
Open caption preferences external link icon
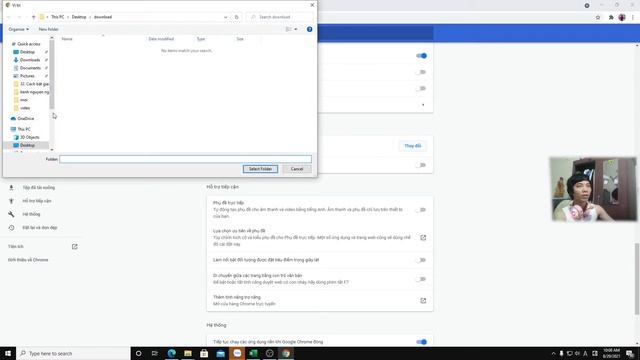tap(423, 238)
